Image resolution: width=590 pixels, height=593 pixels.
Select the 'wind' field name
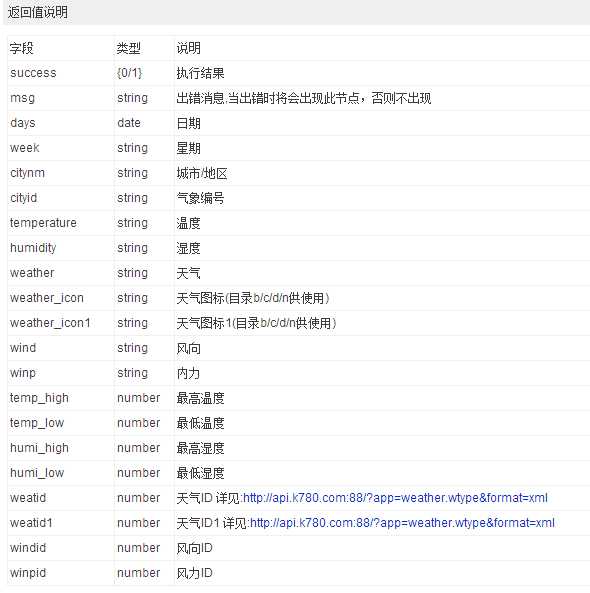point(23,348)
